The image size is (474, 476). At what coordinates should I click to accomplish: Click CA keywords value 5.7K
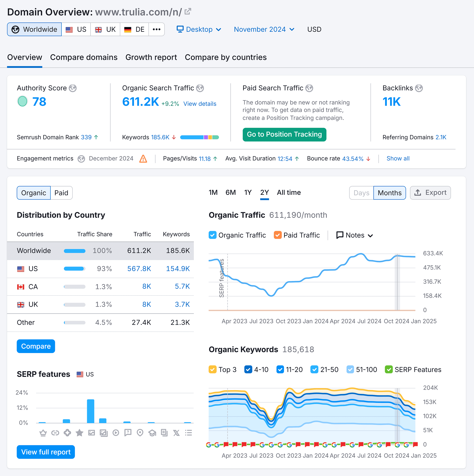[182, 286]
